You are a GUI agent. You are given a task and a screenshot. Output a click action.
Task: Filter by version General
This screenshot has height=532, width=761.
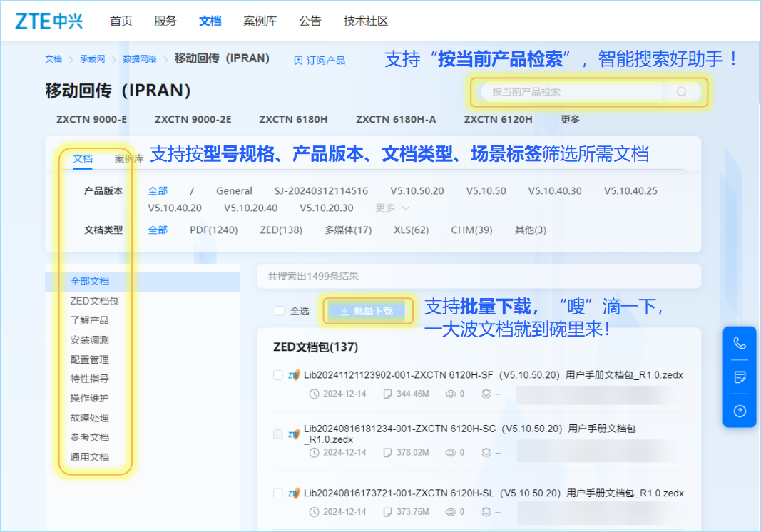click(235, 190)
